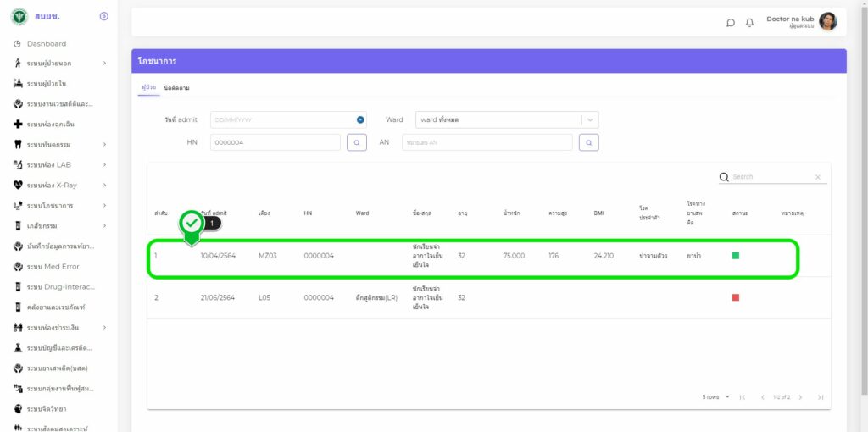This screenshot has height=432, width=868.
Task: Select the ผู้ป่วย tab
Action: [x=147, y=88]
